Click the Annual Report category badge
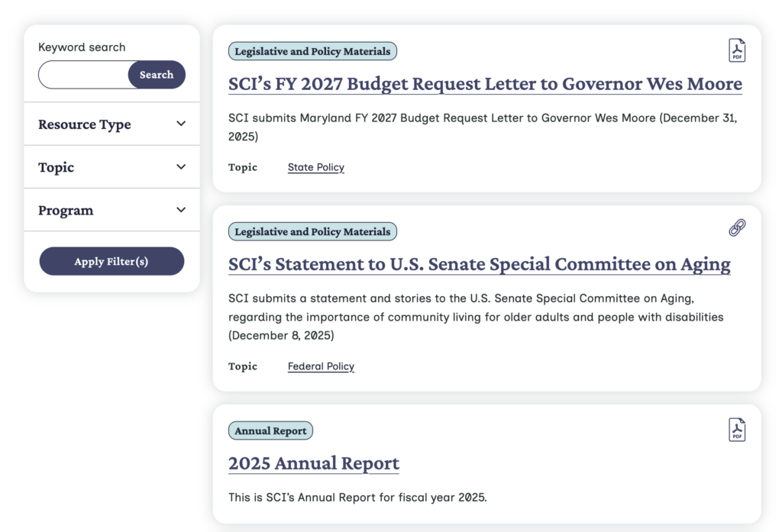 pyautogui.click(x=270, y=430)
